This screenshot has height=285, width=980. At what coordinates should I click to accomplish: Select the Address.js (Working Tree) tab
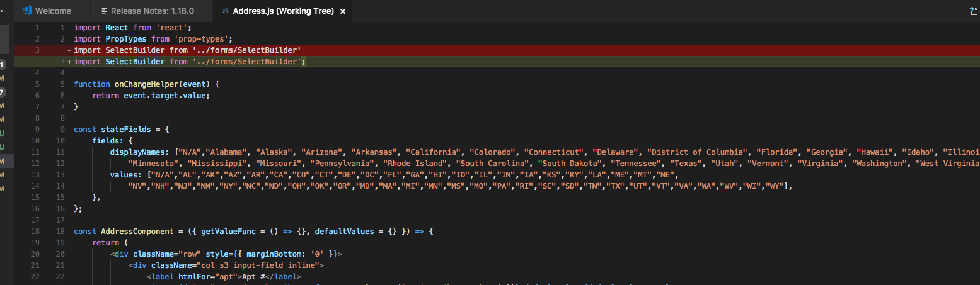283,11
